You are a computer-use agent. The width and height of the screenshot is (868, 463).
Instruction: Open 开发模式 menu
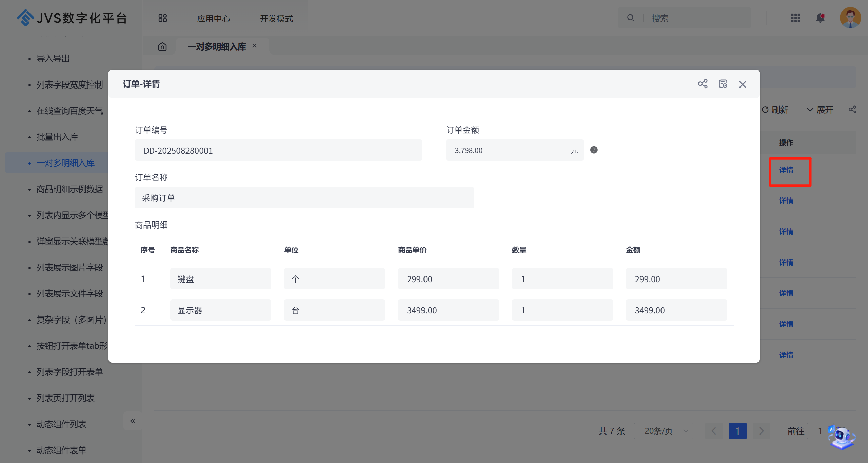pos(276,19)
